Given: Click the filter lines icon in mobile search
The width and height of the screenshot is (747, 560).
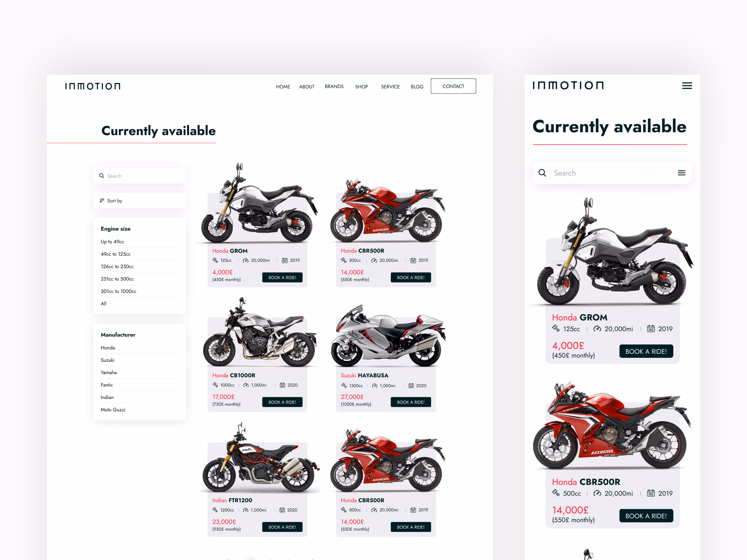Looking at the screenshot, I should pos(681,173).
